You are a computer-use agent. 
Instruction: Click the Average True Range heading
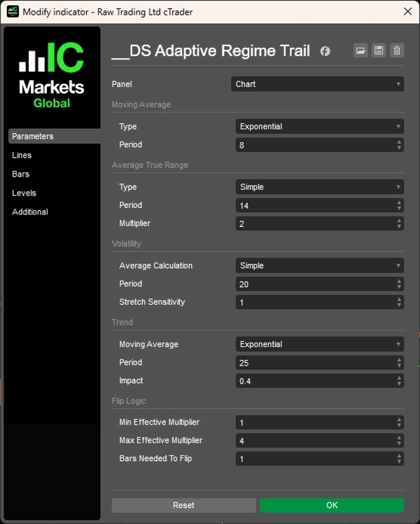tap(150, 165)
